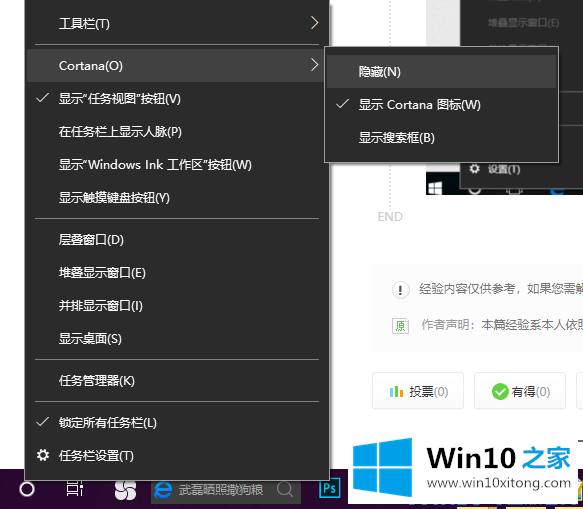Viewport: 583px width, 509px height.
Task: Select 隐藏(N) in Cortana submenu
Action: (441, 71)
